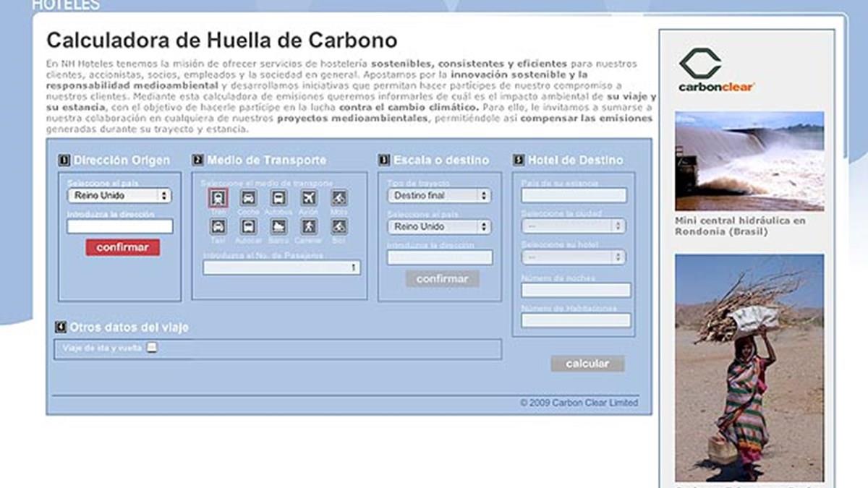Open the Seleccione su hotel dropdown

point(574,257)
